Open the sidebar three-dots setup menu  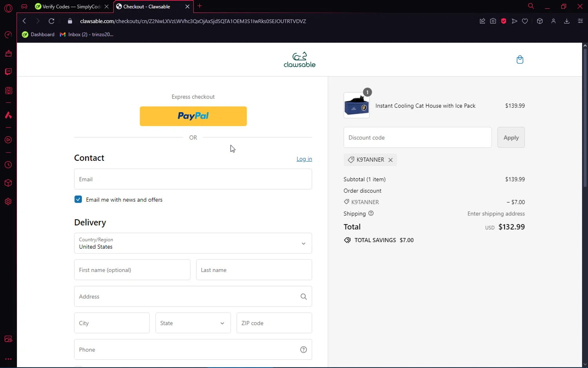tap(8, 359)
